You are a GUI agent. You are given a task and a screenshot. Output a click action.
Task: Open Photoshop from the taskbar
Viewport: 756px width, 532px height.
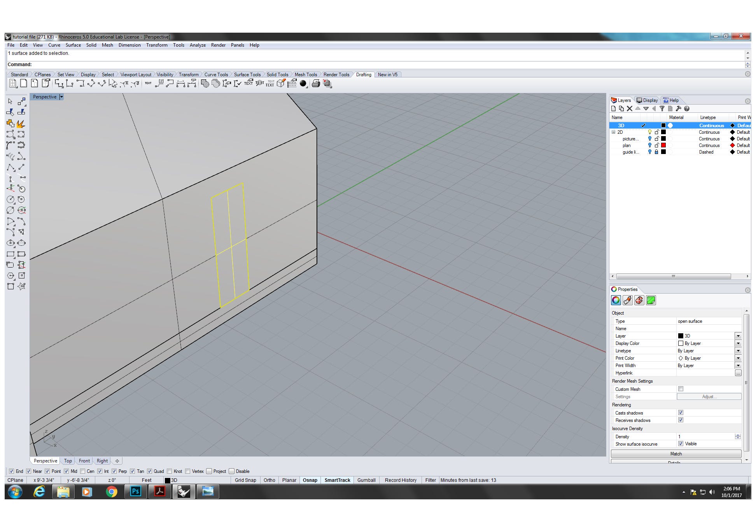tap(136, 492)
